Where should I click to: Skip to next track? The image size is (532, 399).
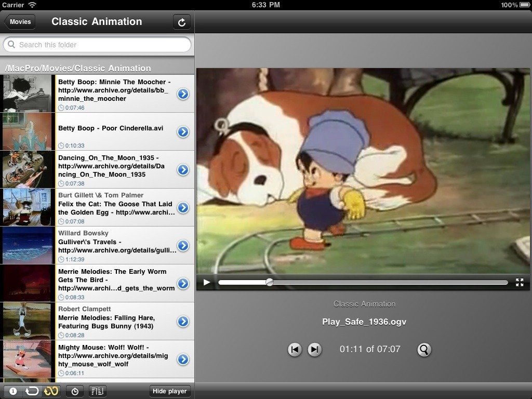click(x=314, y=350)
